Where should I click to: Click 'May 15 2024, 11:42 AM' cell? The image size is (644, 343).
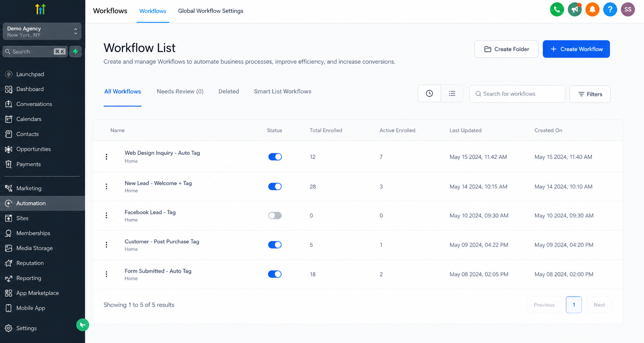[478, 157]
